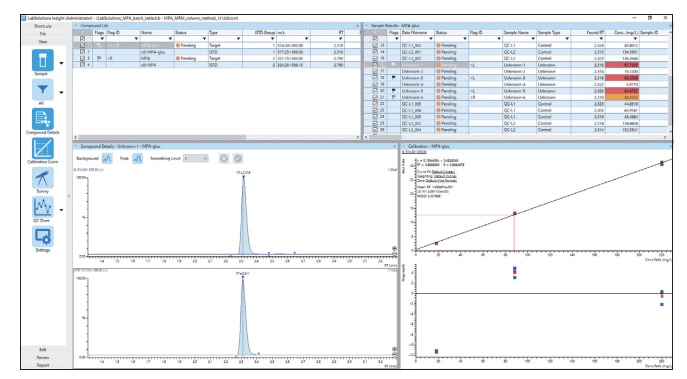Screen dimensions: 687x379
Task: Toggle checkbox for Unknown-2 row 17
Action: click(375, 71)
